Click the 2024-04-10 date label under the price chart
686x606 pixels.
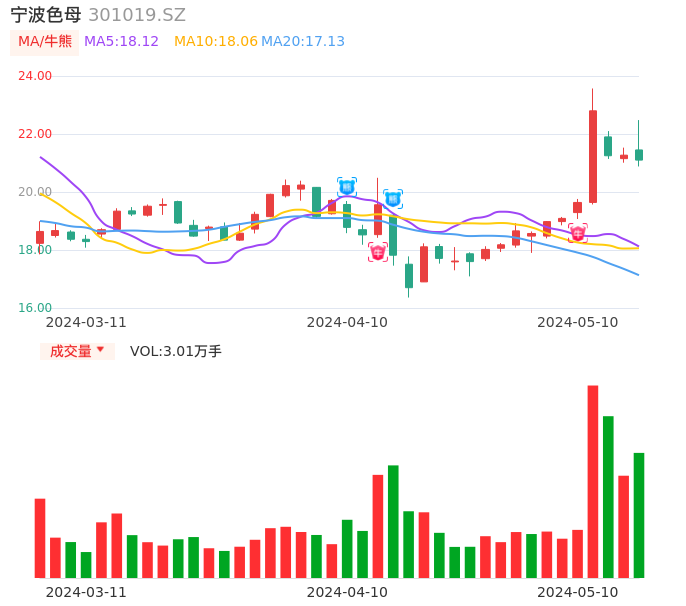pyautogui.click(x=347, y=322)
